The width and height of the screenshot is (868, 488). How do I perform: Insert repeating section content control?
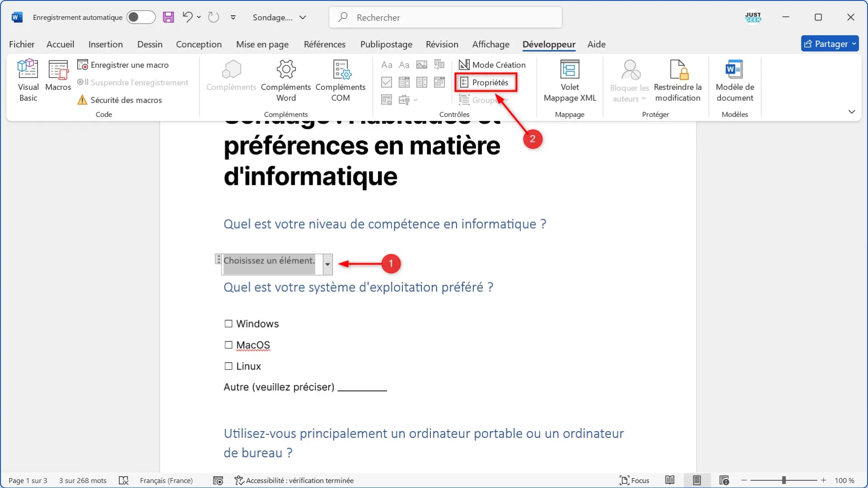click(x=387, y=100)
